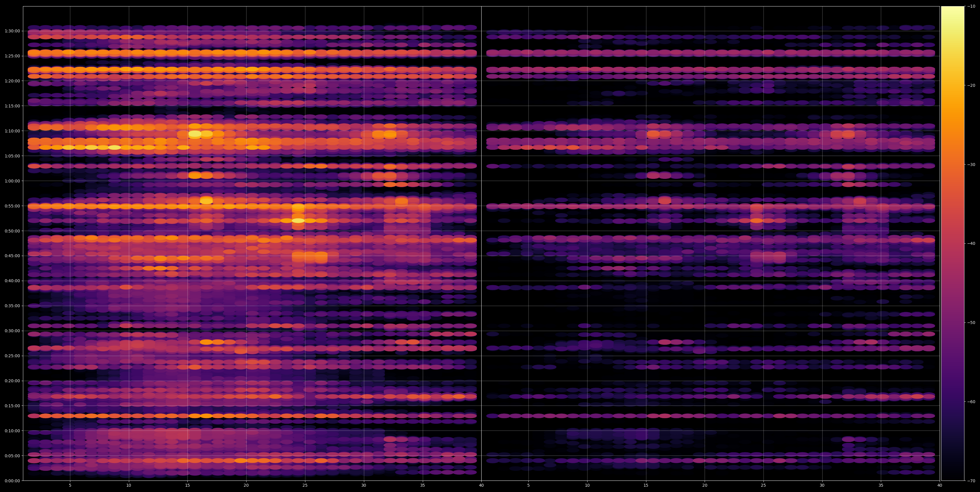Screen dimensions: 980x492
Task: Pick the −40 colorbar scale label
Action: [971, 244]
